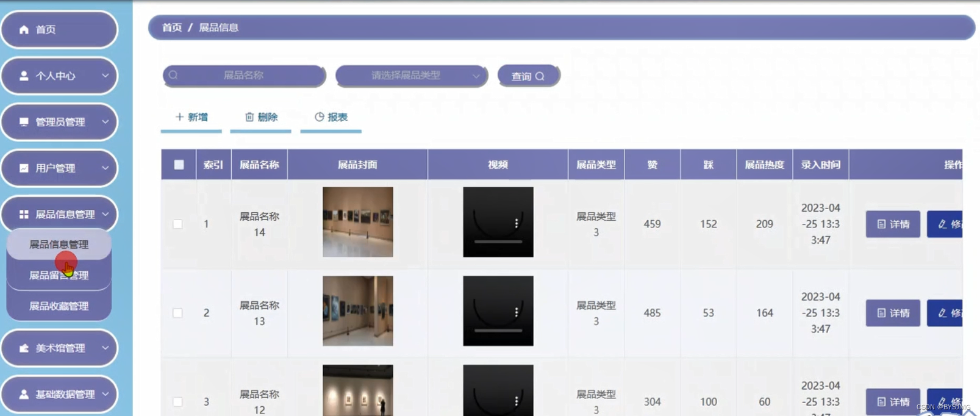
Task: Select 展品信息管理 submenu item
Action: click(x=59, y=244)
